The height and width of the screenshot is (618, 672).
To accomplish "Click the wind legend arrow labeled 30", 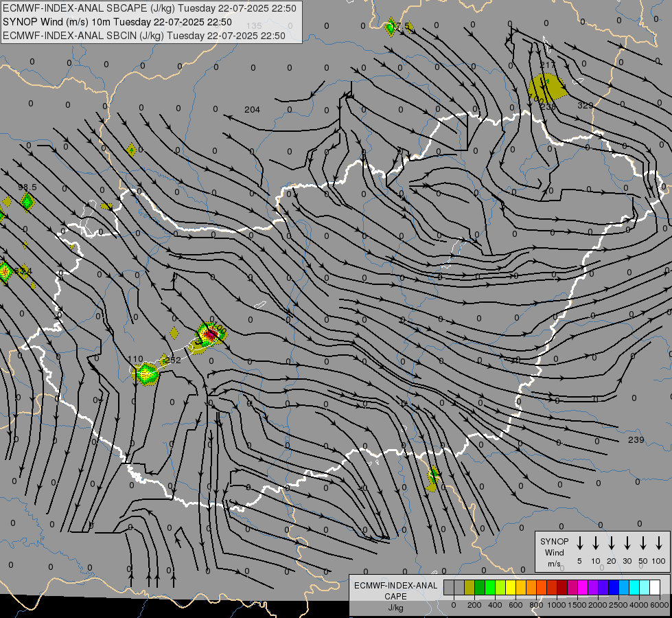I will [x=627, y=543].
